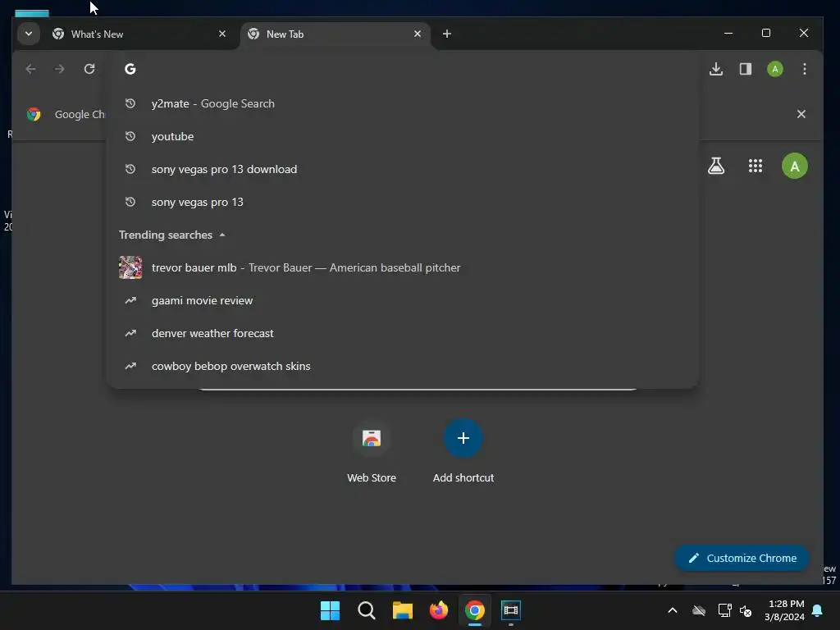
Task: Close the New Tab tab
Action: point(418,34)
